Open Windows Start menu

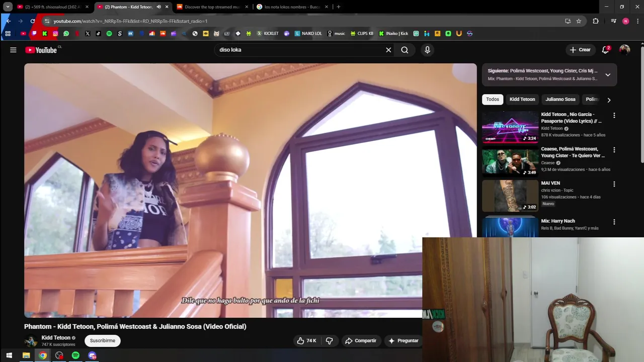9,355
